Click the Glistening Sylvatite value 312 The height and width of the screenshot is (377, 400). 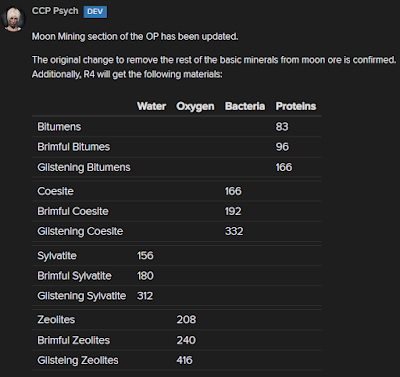pyautogui.click(x=145, y=296)
